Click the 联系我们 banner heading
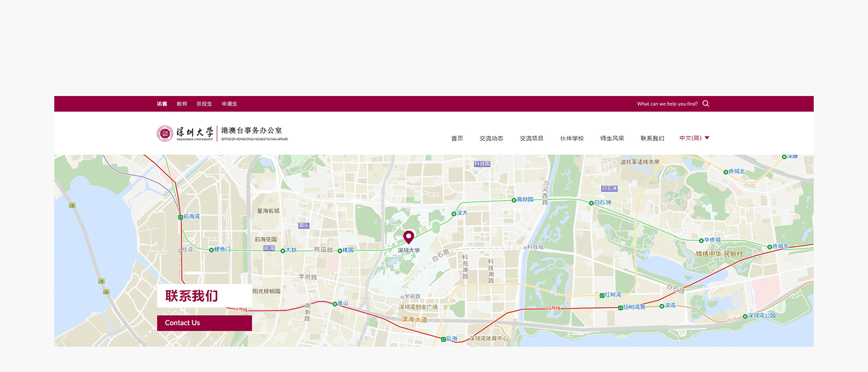The image size is (868, 372). point(192,296)
